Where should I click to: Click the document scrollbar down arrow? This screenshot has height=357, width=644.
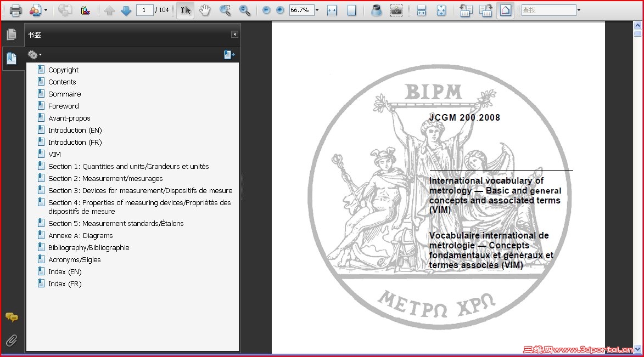pos(637,349)
